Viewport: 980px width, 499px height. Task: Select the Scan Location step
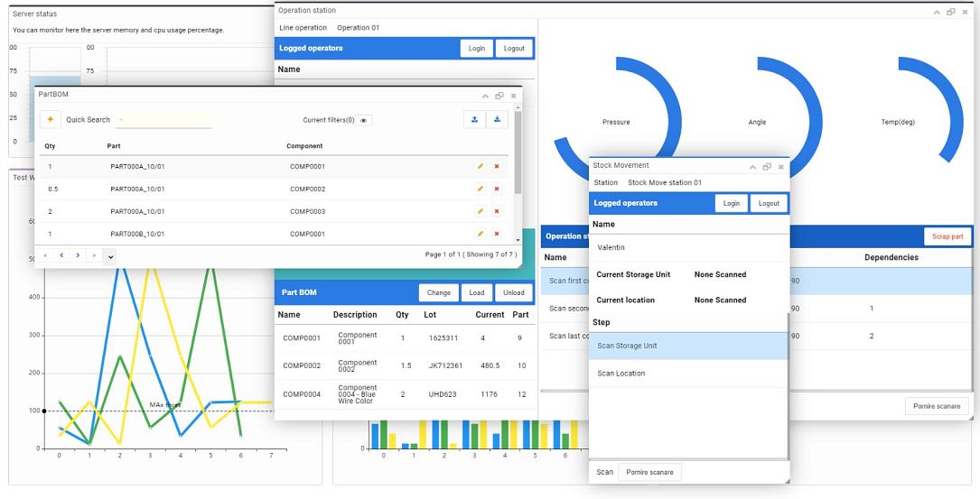coord(687,373)
